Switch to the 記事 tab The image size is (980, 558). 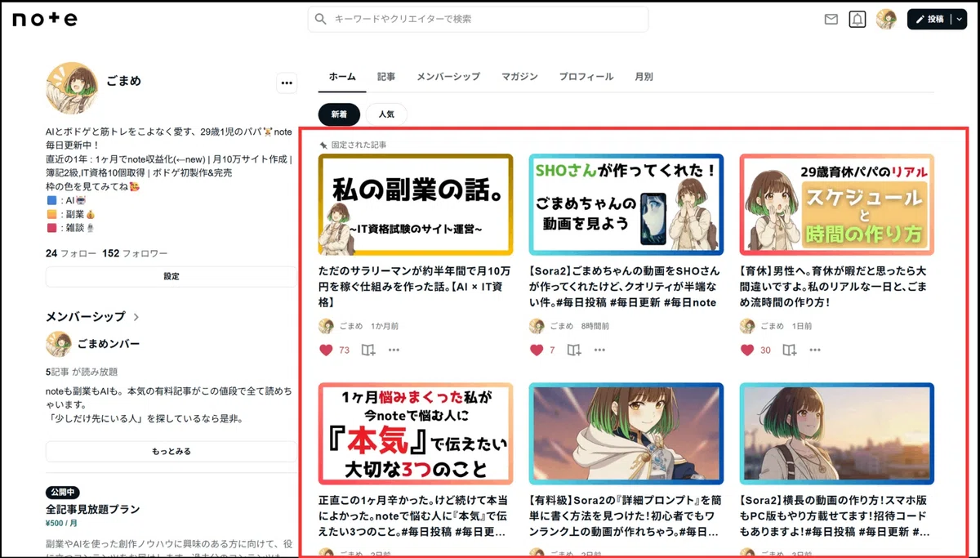[x=386, y=77]
